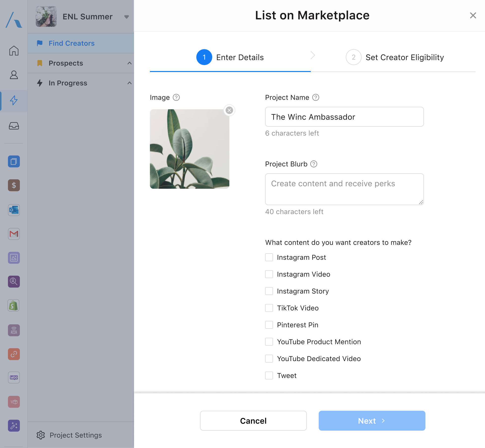Collapse the In Progress section

(x=129, y=83)
